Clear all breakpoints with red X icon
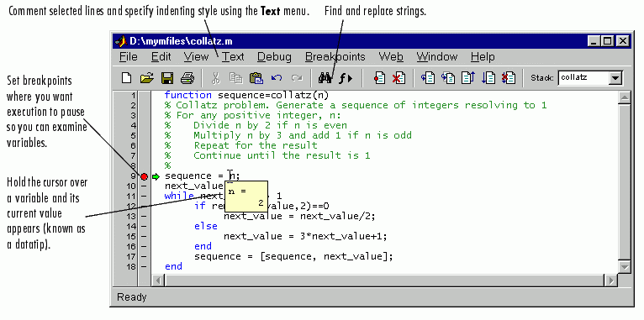Viewport: 644px width, 320px height. [x=399, y=77]
